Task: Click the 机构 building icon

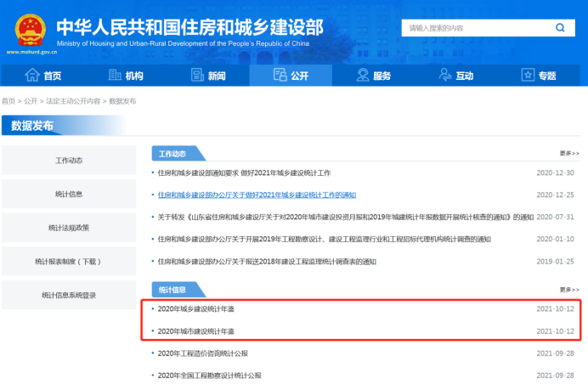Action: tap(114, 76)
